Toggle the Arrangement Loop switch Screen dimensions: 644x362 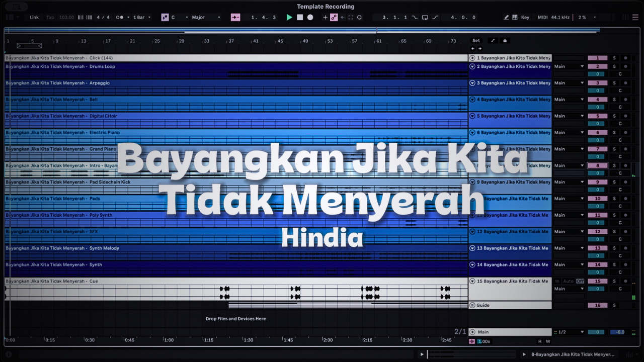425,17
